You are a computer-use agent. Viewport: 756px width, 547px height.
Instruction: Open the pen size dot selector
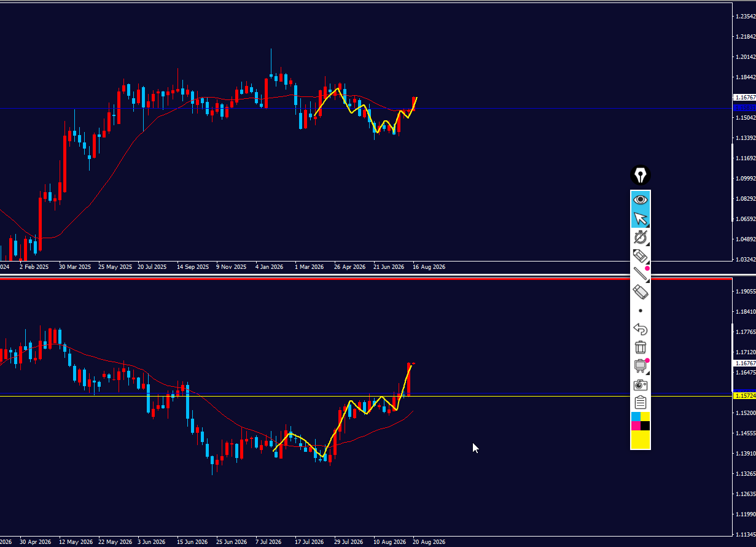pyautogui.click(x=641, y=311)
